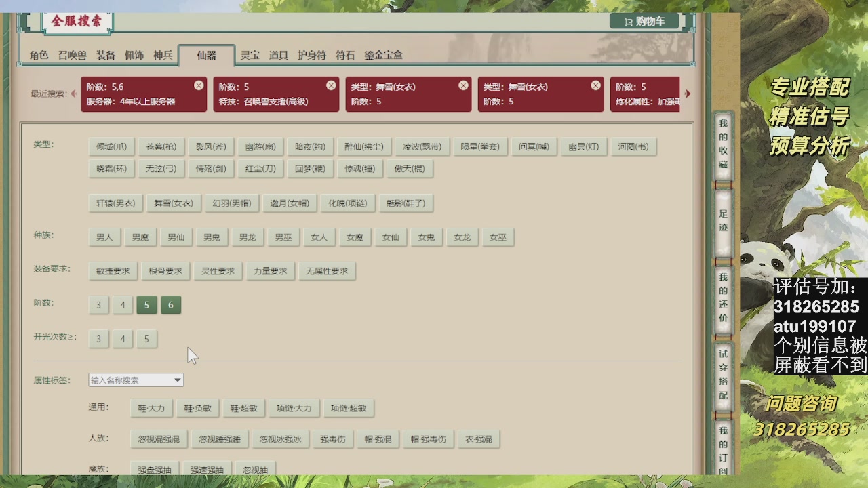The height and width of the screenshot is (488, 868).
Task: Reapply the 召唤兽支援(高级) recent search
Action: (276, 94)
